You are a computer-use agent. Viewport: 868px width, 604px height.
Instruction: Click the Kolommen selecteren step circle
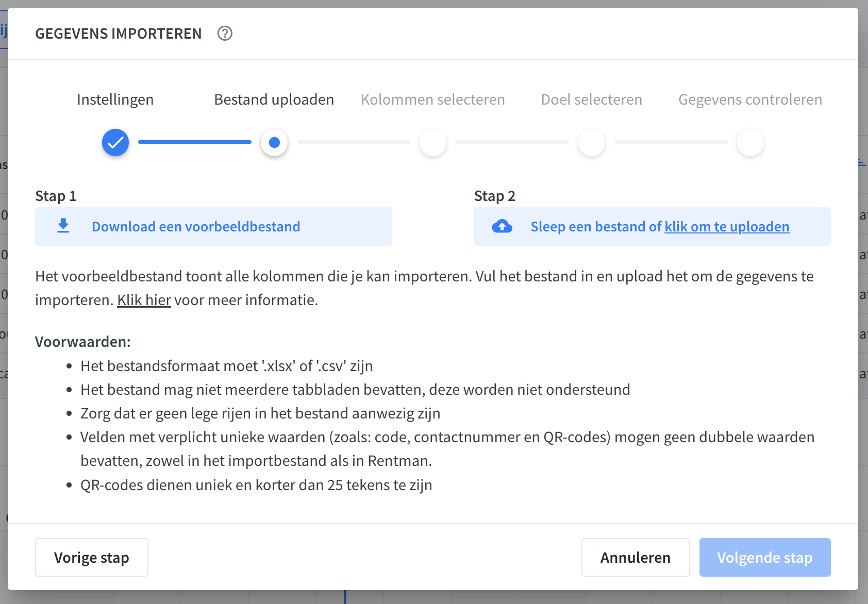[x=433, y=142]
